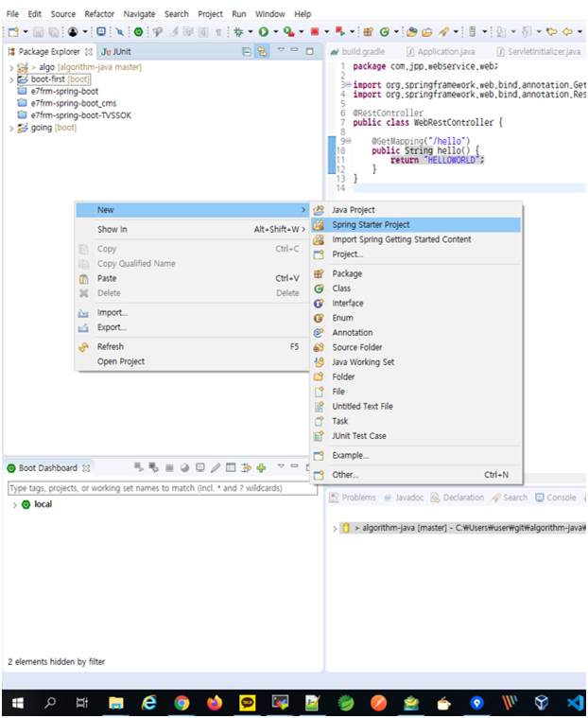Click the New Java Class toolbar icon

(x=385, y=31)
